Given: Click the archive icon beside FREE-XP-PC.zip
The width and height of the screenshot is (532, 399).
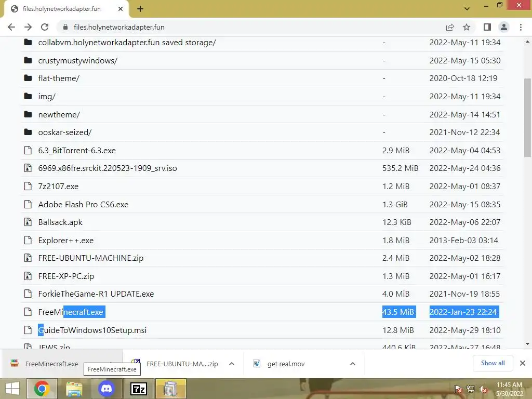Looking at the screenshot, I should tap(28, 276).
